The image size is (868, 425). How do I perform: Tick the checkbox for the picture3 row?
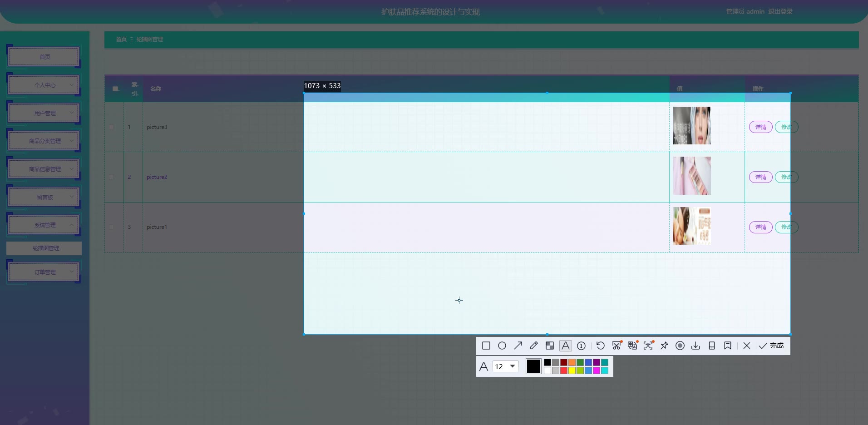(112, 127)
